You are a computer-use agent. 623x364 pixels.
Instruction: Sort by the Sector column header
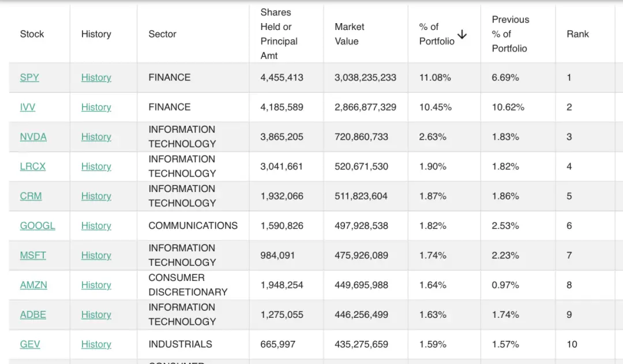point(162,34)
